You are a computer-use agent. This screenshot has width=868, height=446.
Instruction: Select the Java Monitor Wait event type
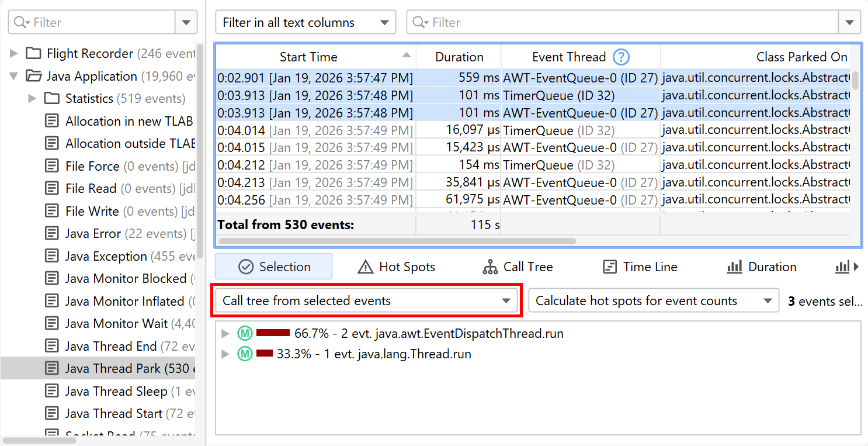tap(116, 324)
